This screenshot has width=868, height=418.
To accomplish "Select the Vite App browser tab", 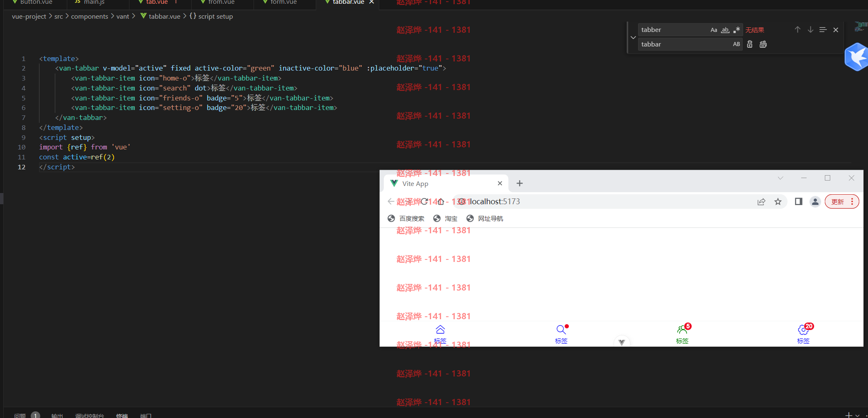I will point(446,183).
